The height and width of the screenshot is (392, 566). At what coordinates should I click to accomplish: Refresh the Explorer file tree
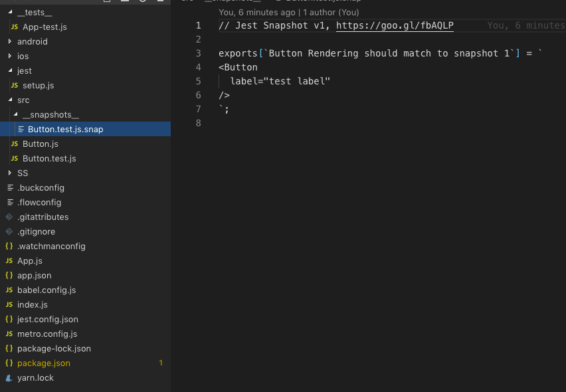[142, 3]
